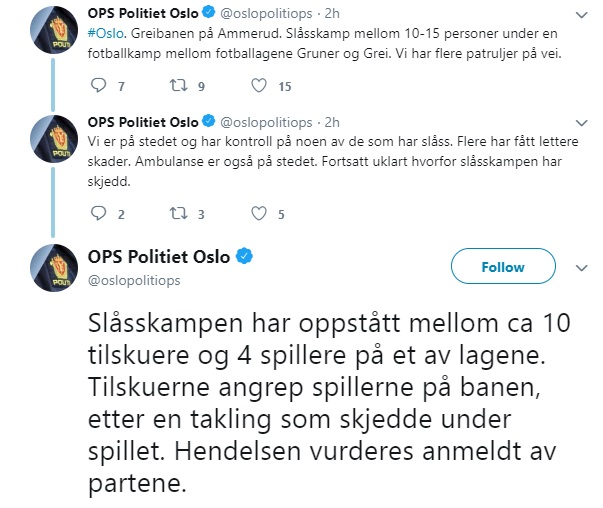Follow OPS Politiet Oslo
The width and height of the screenshot is (603, 508).
502,267
